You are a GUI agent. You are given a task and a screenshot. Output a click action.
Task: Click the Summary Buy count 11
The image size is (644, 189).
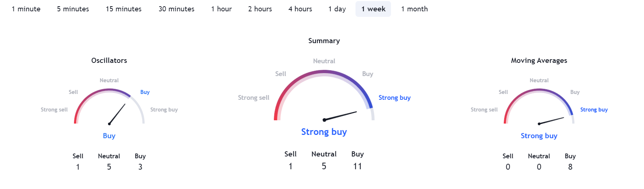click(x=357, y=166)
